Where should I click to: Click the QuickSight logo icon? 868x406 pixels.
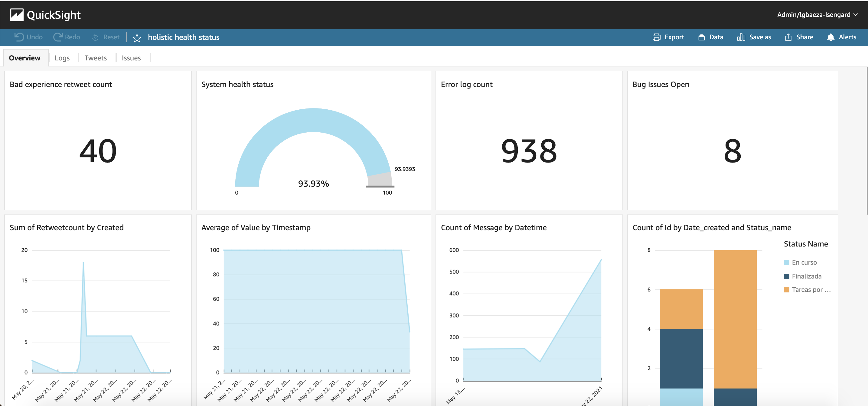click(17, 15)
